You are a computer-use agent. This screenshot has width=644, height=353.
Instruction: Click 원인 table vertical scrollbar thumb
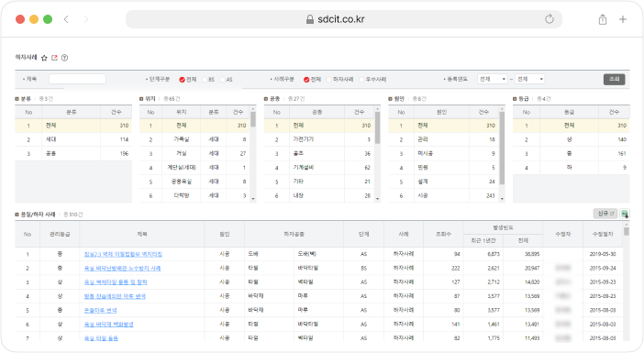tap(502, 148)
